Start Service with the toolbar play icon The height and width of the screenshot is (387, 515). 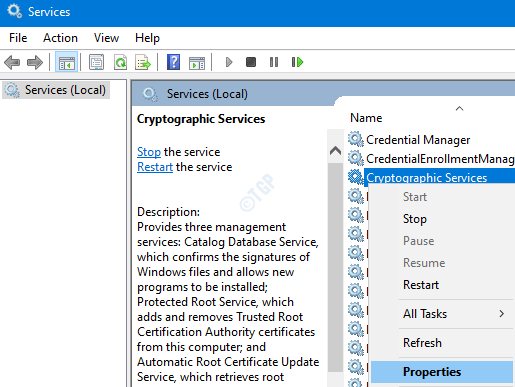point(229,62)
